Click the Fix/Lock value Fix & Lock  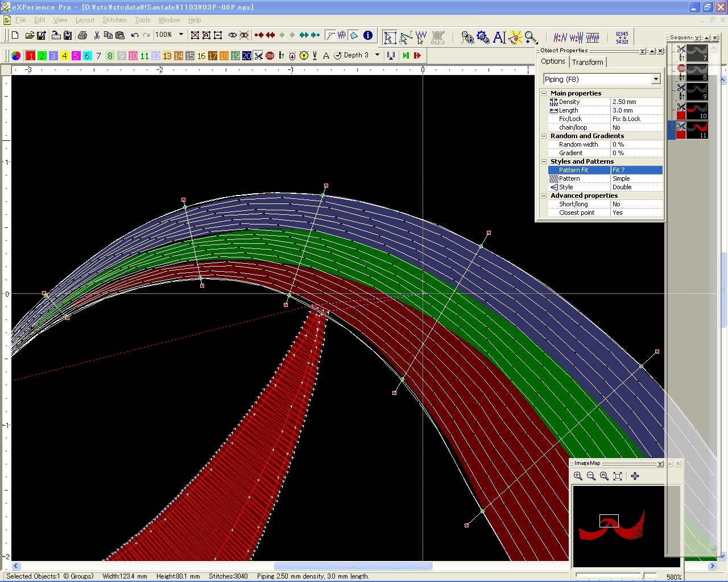636,119
